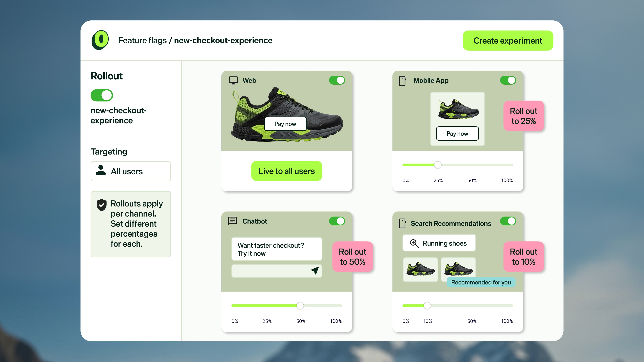Click the chatbot send arrow icon

point(315,270)
